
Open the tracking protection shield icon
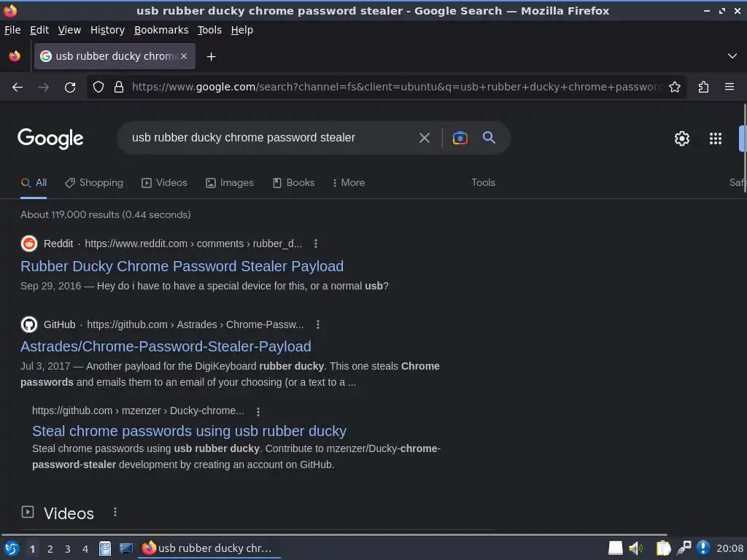pyautogui.click(x=98, y=87)
